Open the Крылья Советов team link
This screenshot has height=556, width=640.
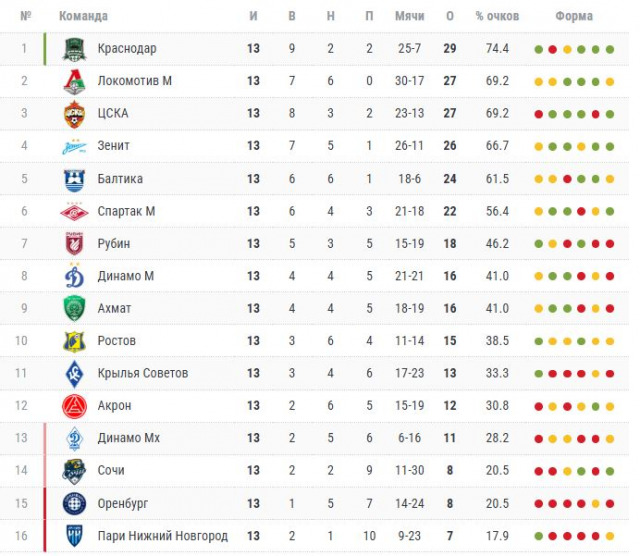[x=143, y=373]
